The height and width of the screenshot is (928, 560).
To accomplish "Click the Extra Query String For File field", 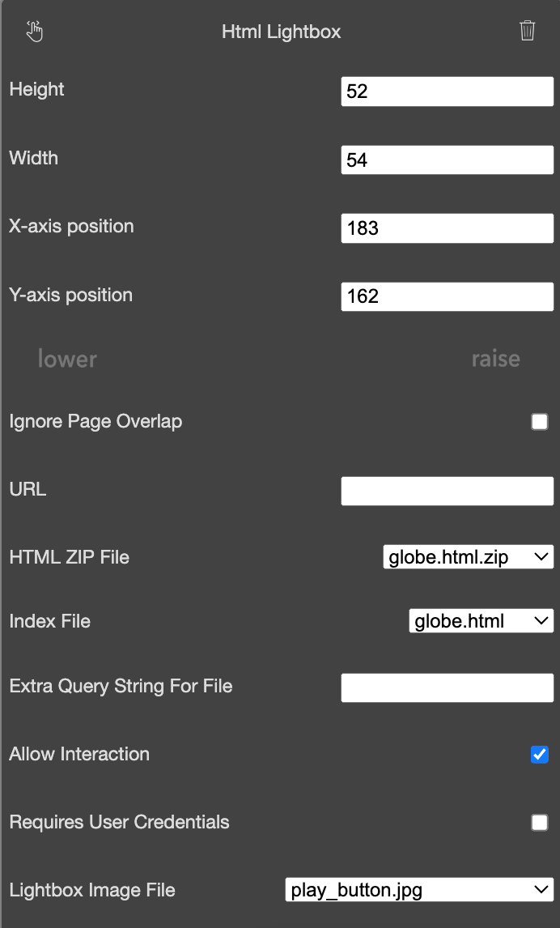I will pos(447,687).
